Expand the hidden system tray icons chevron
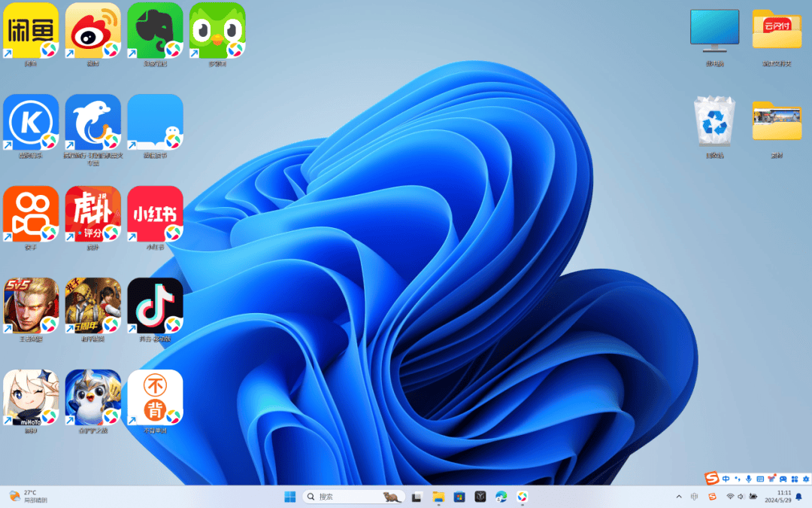 pos(679,497)
